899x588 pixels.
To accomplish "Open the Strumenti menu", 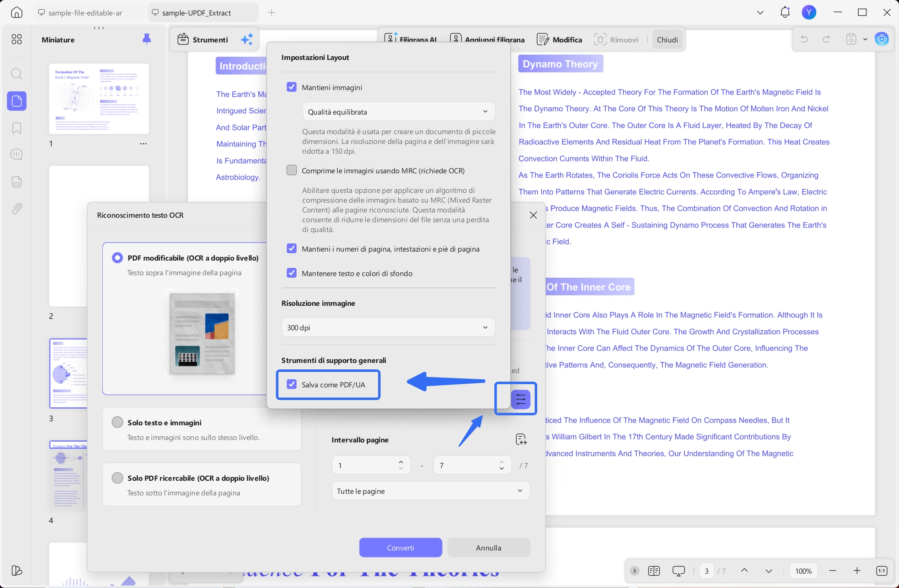I will point(203,40).
